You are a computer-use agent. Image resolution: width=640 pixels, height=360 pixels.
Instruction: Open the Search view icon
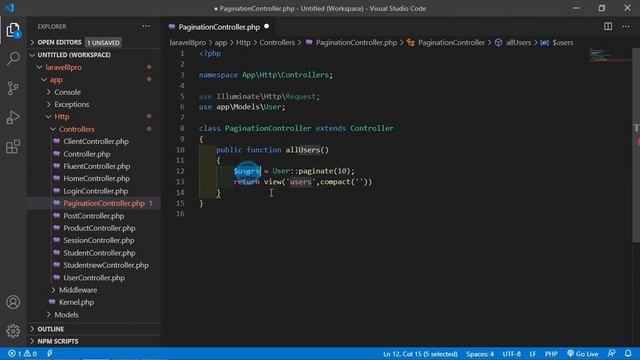(13, 58)
